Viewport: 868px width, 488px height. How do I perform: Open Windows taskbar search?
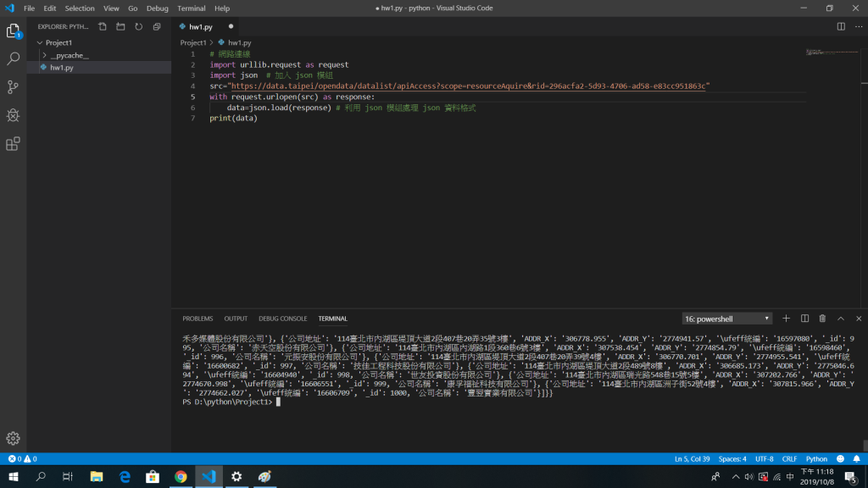pyautogui.click(x=41, y=476)
